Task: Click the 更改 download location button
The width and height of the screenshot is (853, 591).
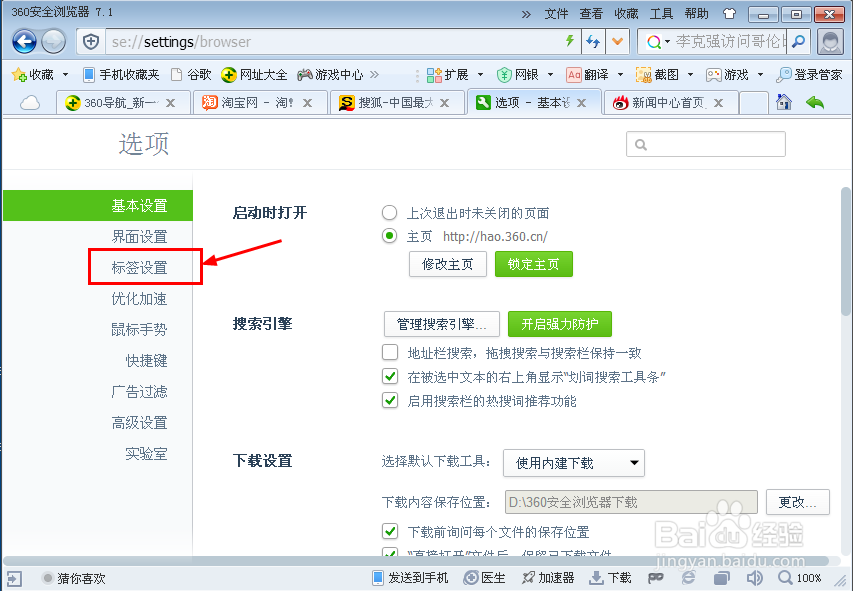Action: [798, 502]
